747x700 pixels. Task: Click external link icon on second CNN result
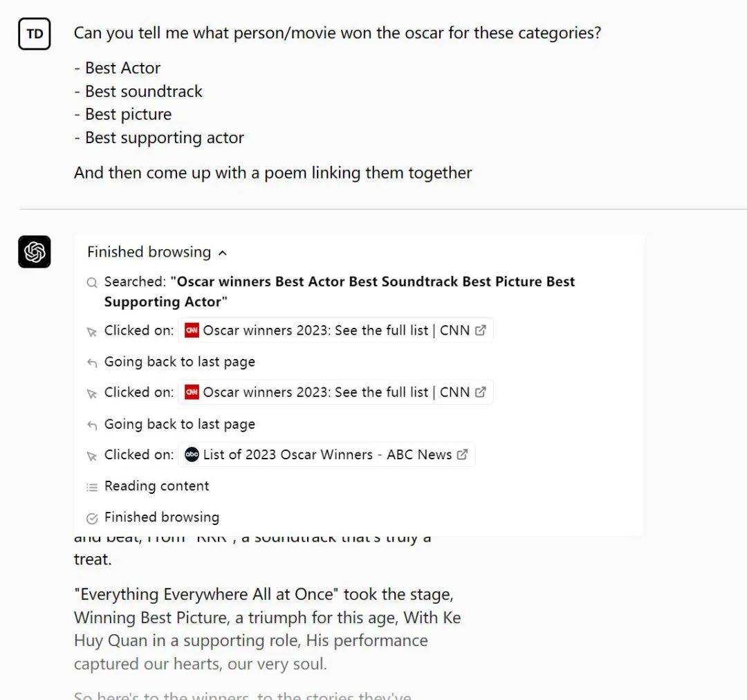click(481, 392)
